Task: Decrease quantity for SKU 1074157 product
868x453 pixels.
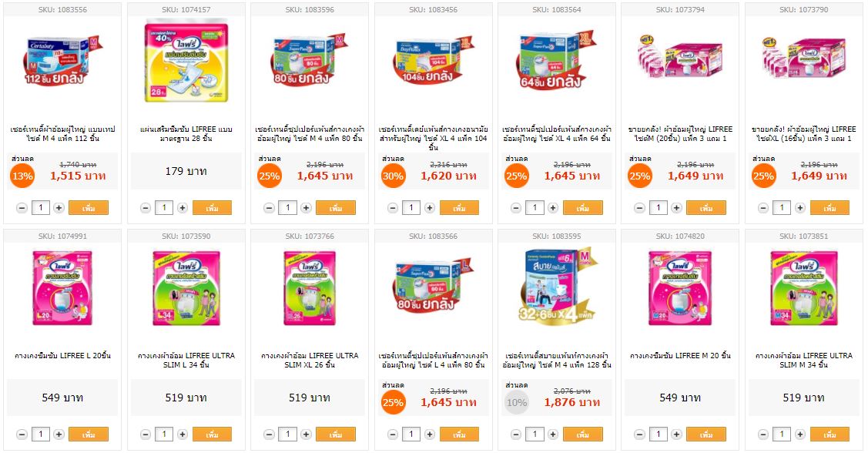Action: coord(146,208)
